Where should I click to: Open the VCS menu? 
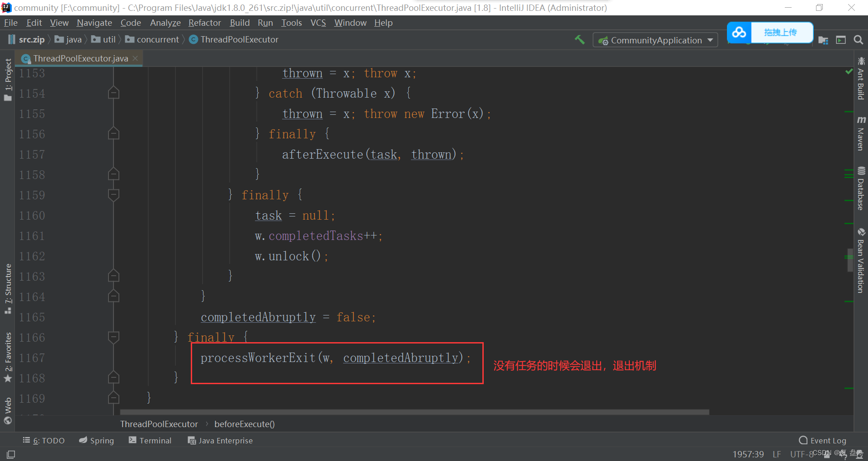[318, 23]
